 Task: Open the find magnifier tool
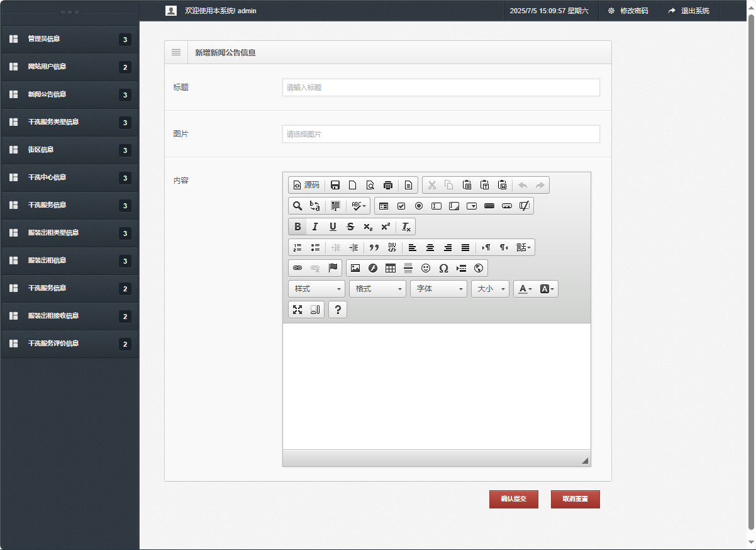coord(297,206)
